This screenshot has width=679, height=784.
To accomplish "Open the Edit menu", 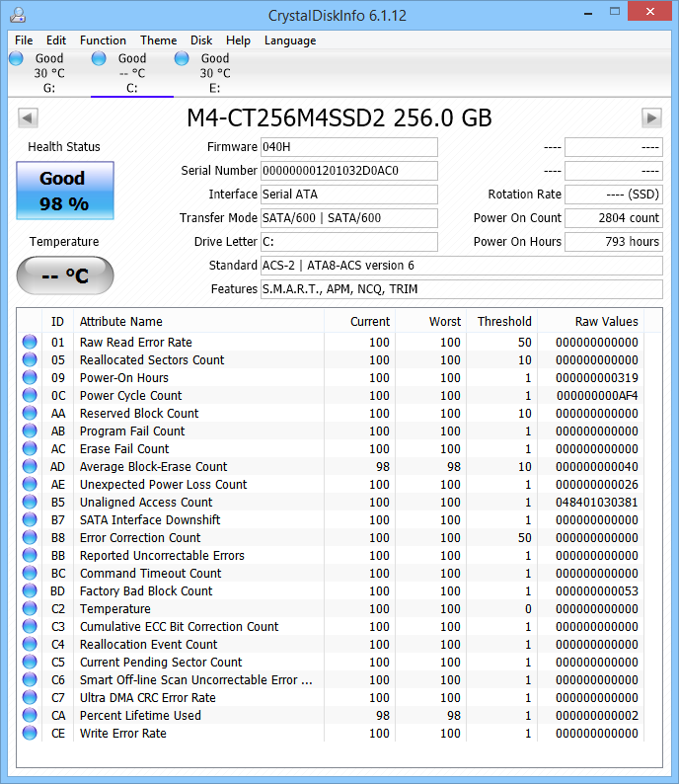I will tap(56, 40).
